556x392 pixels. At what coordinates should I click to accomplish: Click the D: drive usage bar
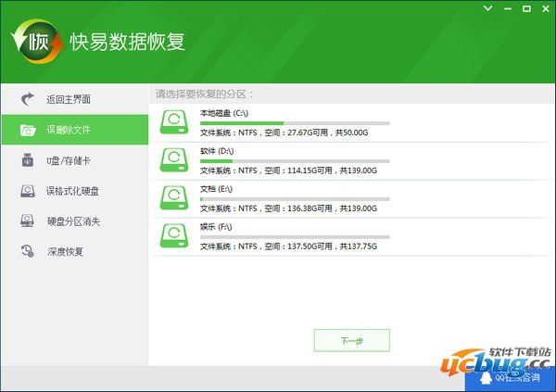tap(295, 161)
